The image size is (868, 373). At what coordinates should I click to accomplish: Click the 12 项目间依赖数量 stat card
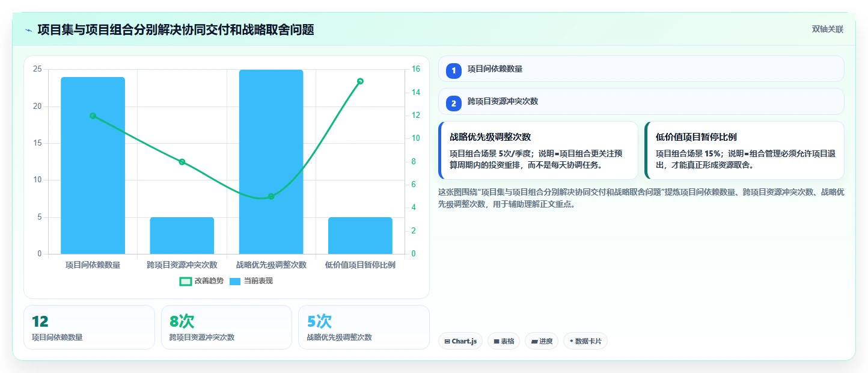pyautogui.click(x=90, y=327)
